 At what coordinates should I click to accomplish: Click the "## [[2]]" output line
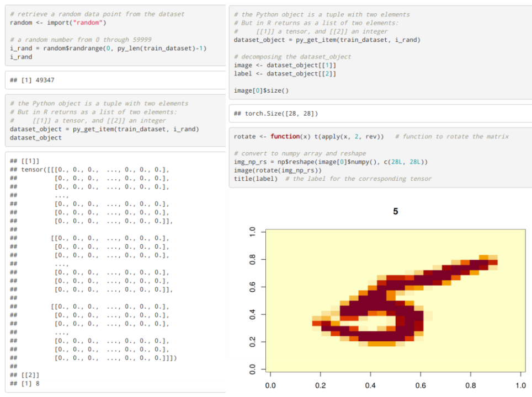pyautogui.click(x=24, y=374)
